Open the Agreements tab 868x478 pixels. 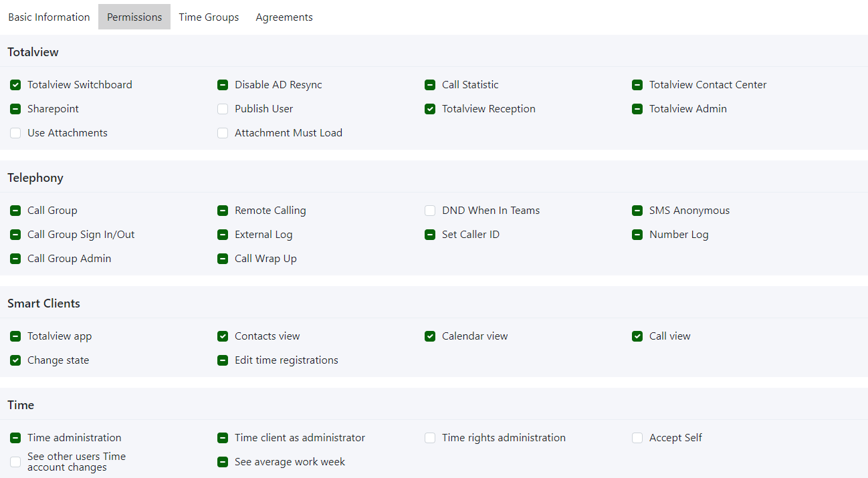point(284,17)
